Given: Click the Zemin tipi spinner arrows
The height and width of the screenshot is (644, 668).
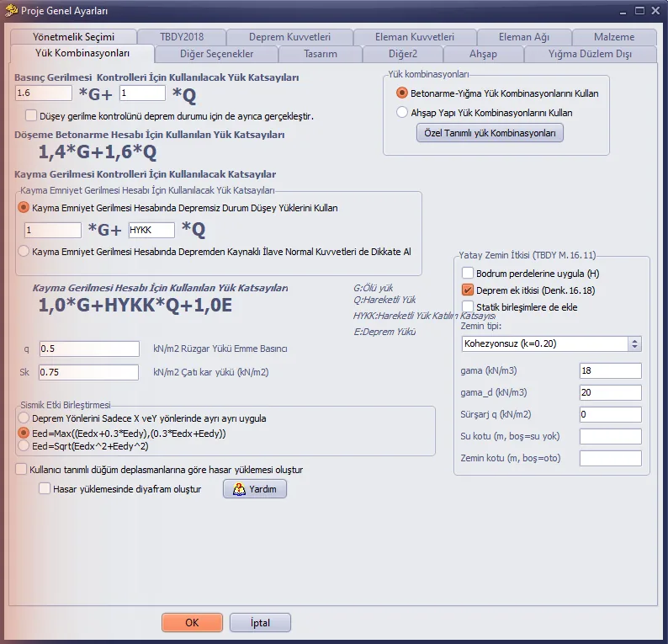Looking at the screenshot, I should pyautogui.click(x=634, y=343).
